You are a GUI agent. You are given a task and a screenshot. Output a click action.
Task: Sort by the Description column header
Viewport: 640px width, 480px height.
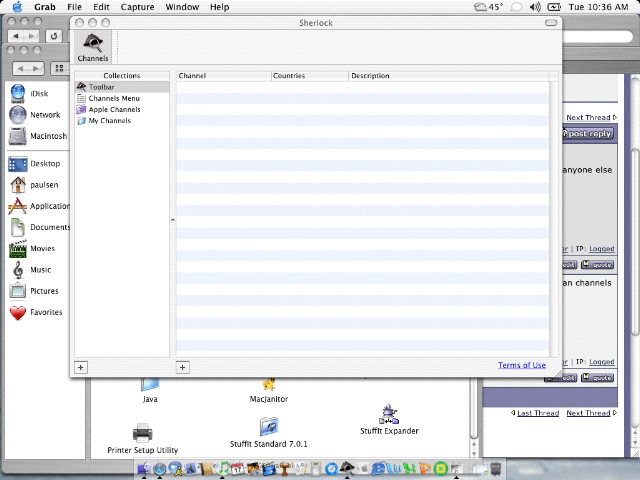(449, 76)
